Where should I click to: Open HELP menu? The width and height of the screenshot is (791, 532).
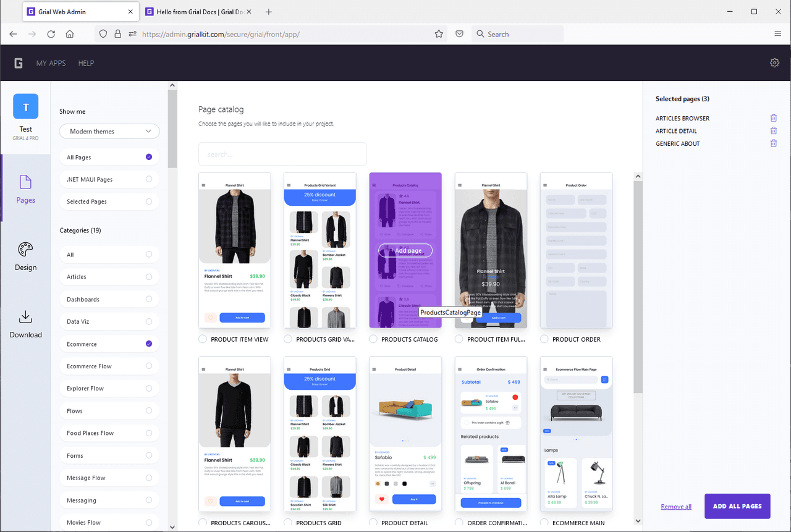click(86, 63)
